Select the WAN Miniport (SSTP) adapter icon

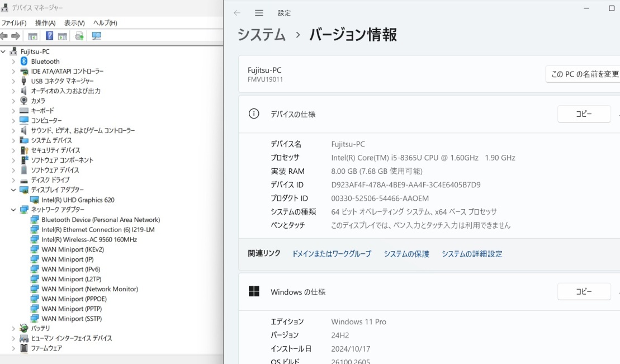[x=35, y=319]
